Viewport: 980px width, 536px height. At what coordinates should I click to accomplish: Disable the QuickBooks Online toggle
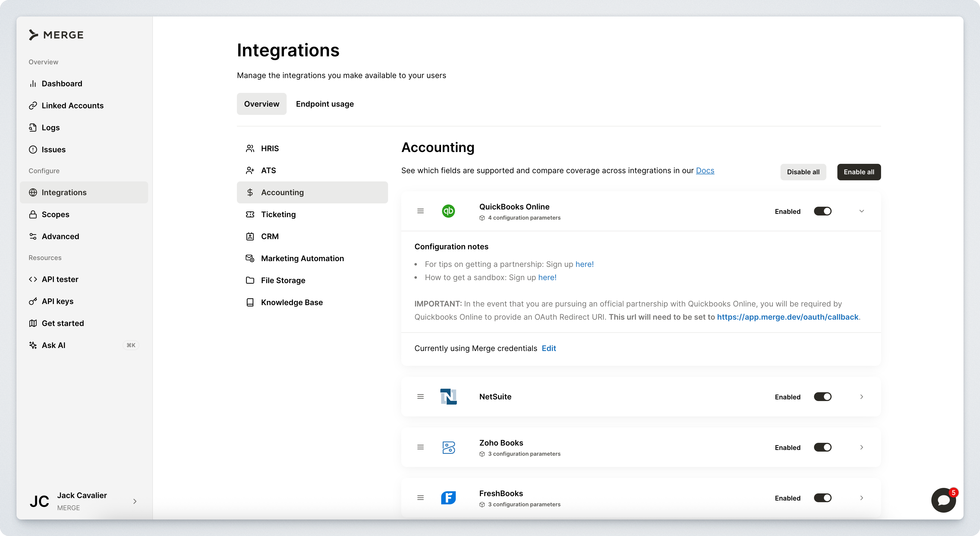click(x=823, y=211)
